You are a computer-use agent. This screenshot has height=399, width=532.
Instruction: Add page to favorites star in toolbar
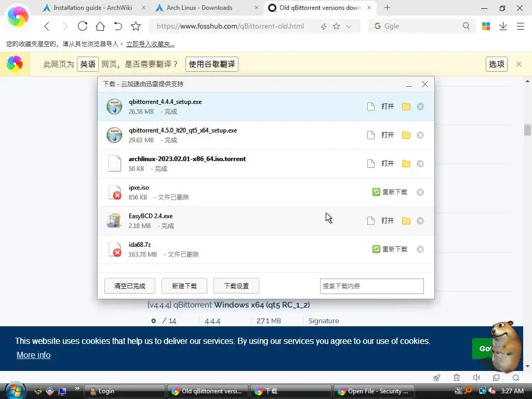click(136, 26)
